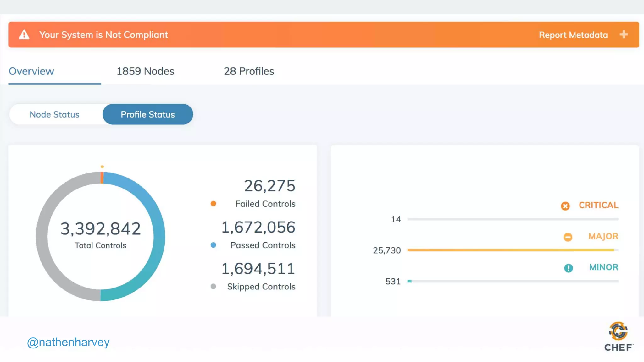Click the Critical severity X icon
This screenshot has height=362, width=644.
(x=565, y=206)
